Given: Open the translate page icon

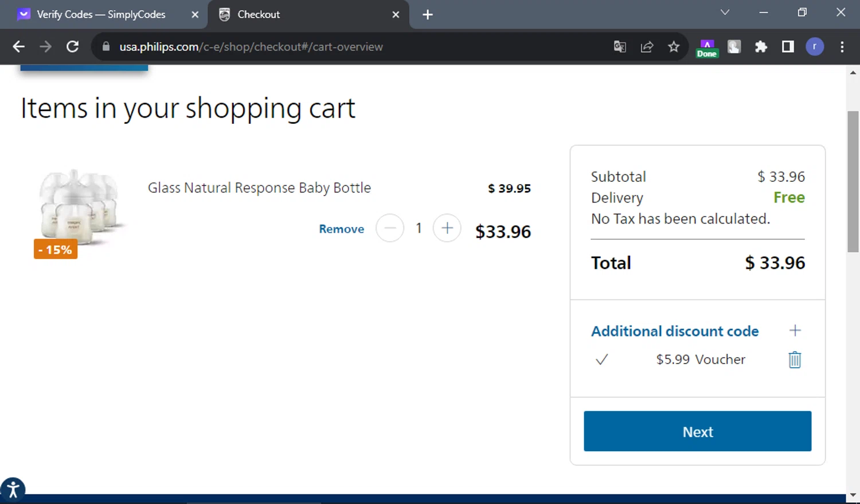Looking at the screenshot, I should click(620, 46).
